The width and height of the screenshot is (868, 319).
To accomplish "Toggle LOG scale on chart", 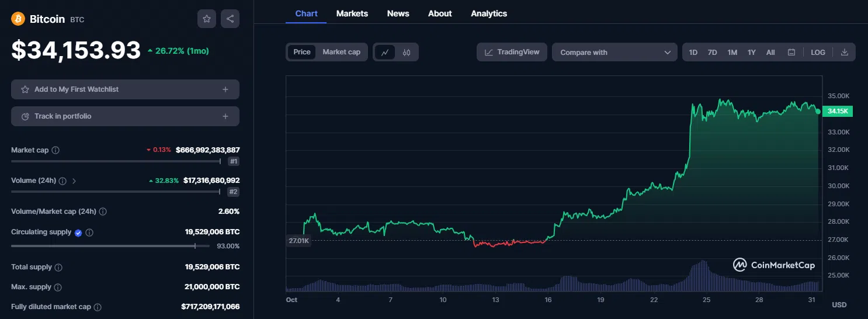I will click(818, 52).
